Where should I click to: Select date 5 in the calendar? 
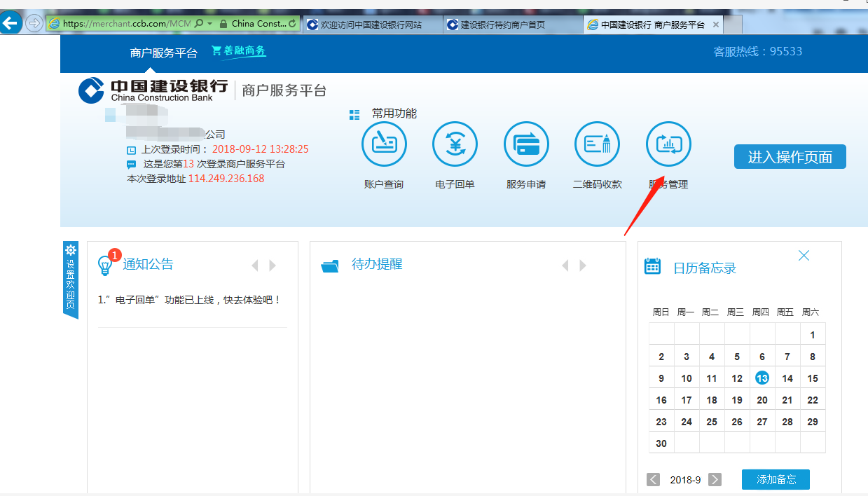[737, 357]
